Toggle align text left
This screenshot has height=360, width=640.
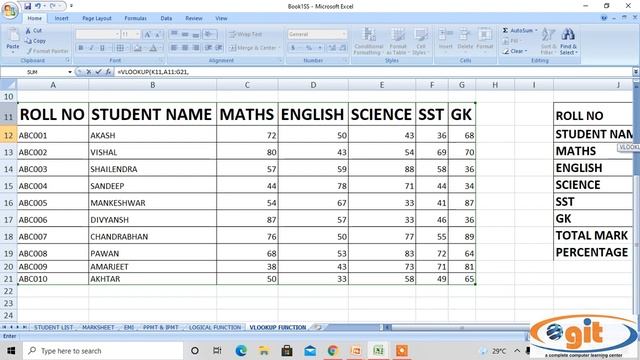coord(174,48)
